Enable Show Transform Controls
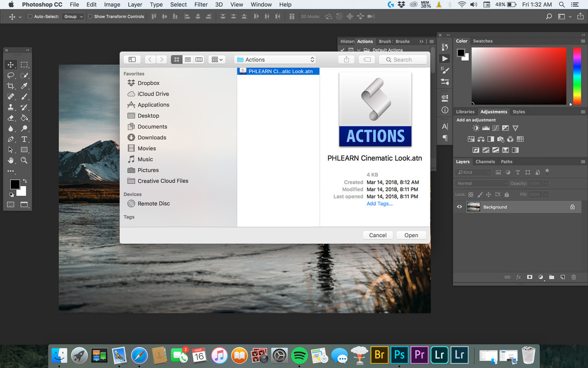Viewport: 588px width, 368px height. tap(90, 16)
